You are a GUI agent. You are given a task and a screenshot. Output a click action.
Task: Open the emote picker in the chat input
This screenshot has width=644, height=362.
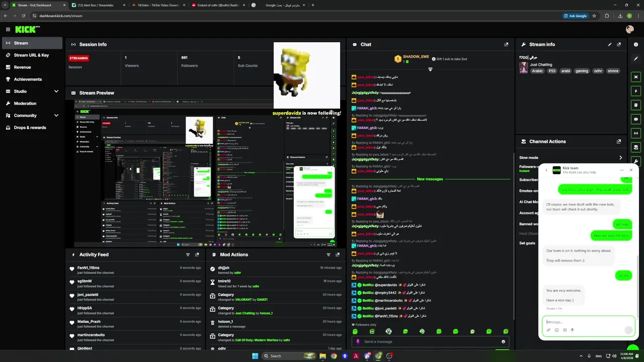coord(503,342)
